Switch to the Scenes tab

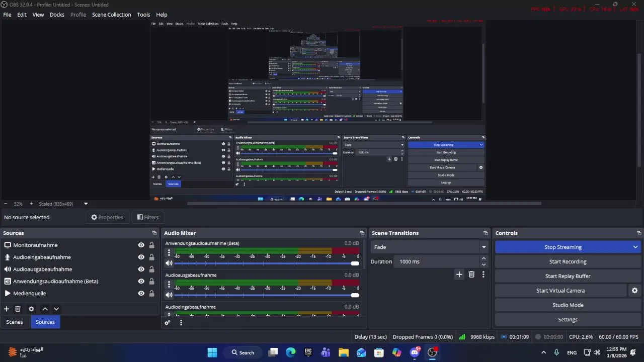[15, 322]
